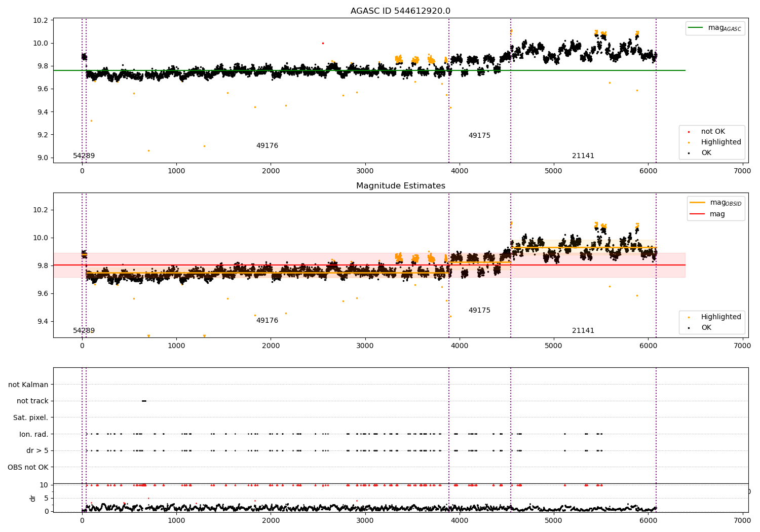
Task: Click observation label 54289 in top plot
Action: point(84,156)
